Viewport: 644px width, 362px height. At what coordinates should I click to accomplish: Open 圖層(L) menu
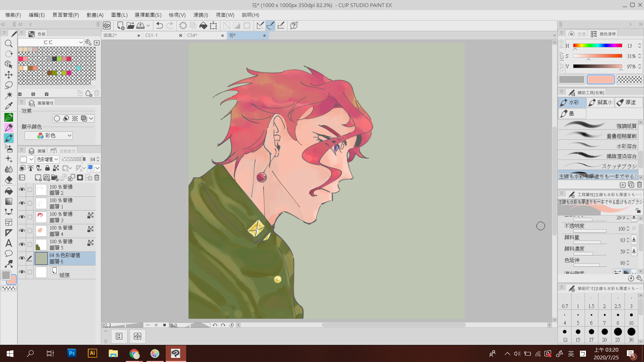[119, 15]
